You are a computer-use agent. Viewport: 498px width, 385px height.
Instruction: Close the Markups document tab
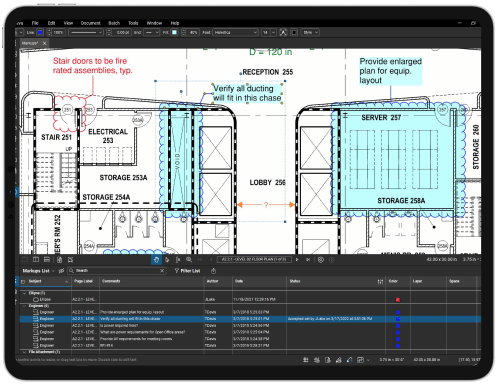(x=44, y=43)
